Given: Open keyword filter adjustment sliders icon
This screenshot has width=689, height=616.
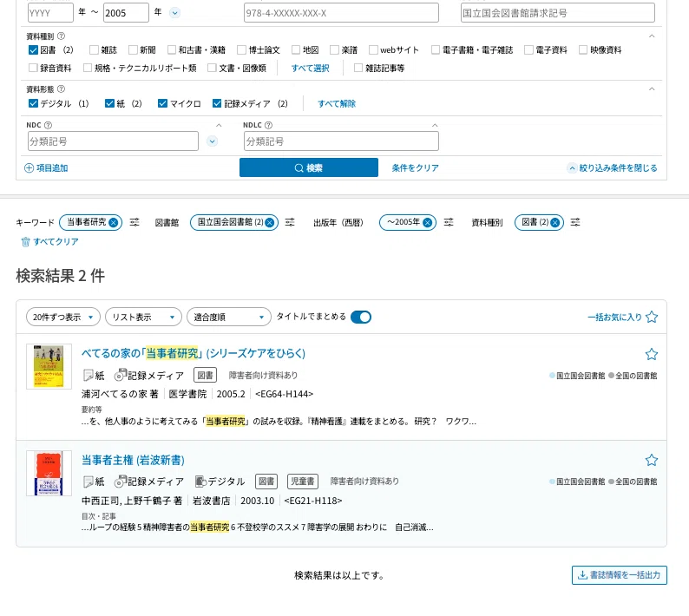Looking at the screenshot, I should click(135, 222).
